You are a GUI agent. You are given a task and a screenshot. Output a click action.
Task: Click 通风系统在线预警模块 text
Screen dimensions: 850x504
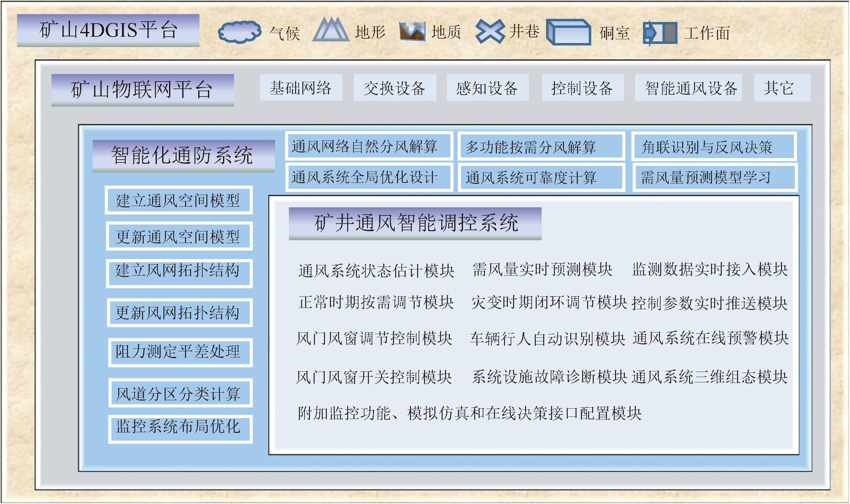point(711,338)
